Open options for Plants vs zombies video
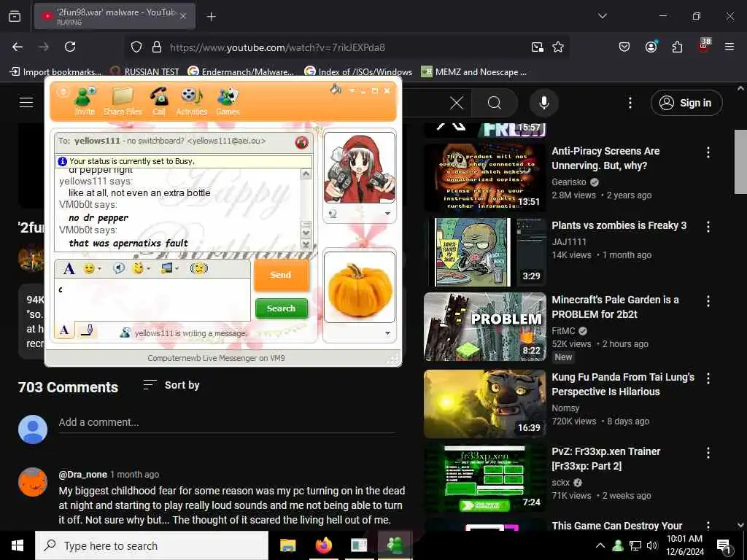This screenshot has width=747, height=560. point(708,227)
